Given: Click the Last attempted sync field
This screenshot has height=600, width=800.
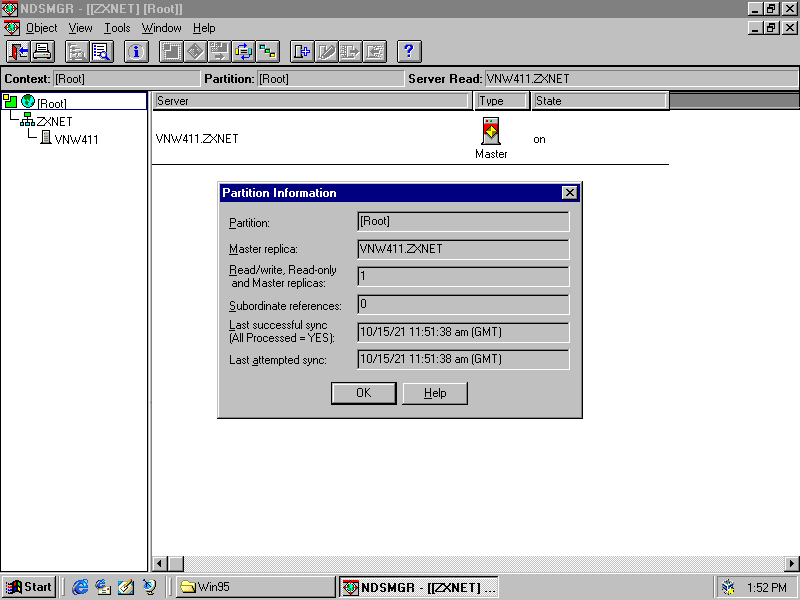Looking at the screenshot, I should click(463, 359).
